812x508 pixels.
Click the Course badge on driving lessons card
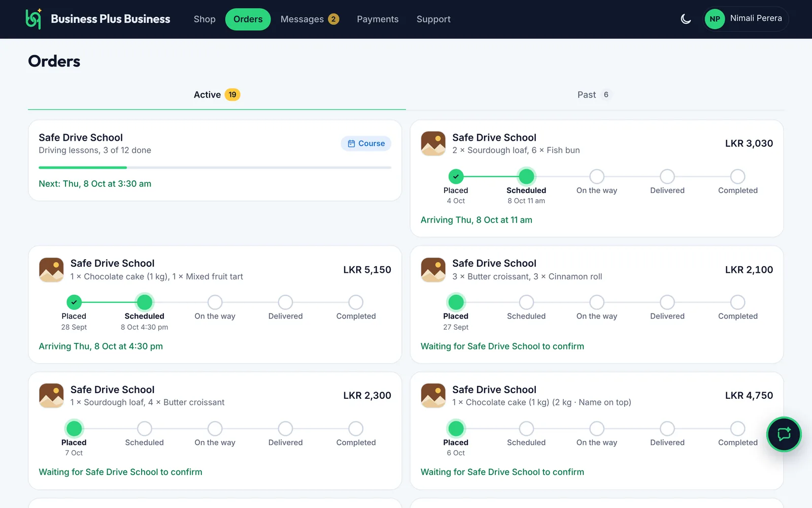tap(366, 144)
